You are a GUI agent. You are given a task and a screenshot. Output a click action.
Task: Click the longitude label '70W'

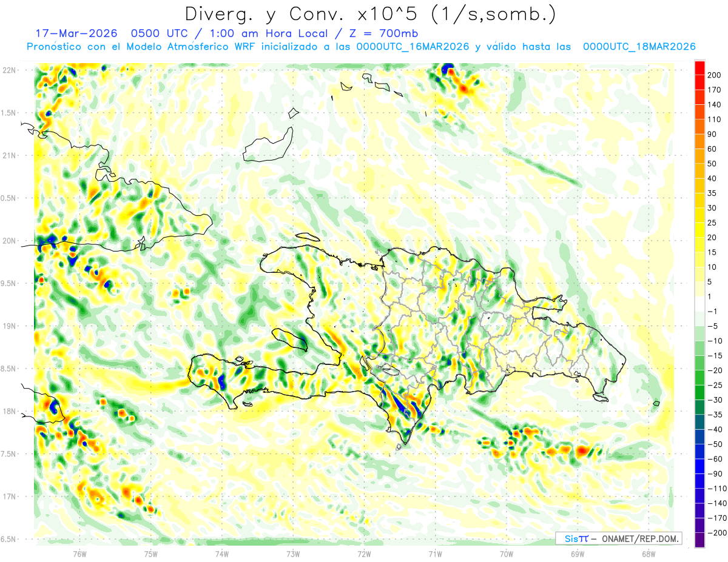[x=506, y=554]
